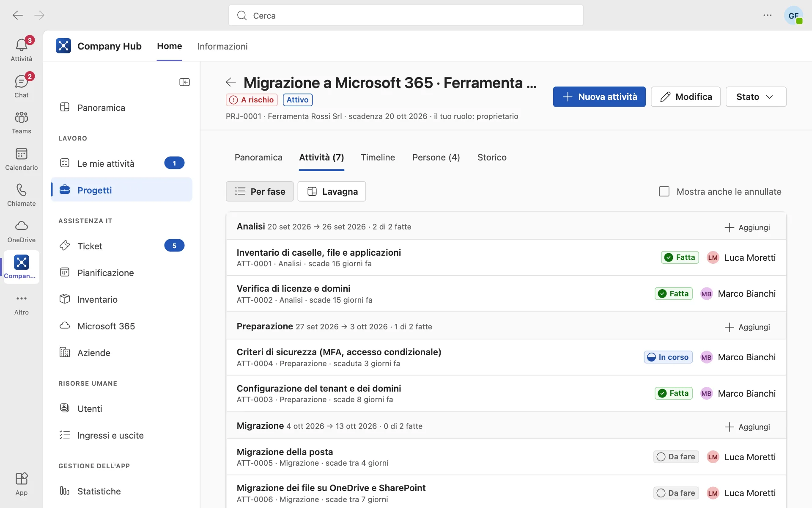This screenshot has width=812, height=508.
Task: Click the Nuova attività button
Action: click(x=599, y=97)
